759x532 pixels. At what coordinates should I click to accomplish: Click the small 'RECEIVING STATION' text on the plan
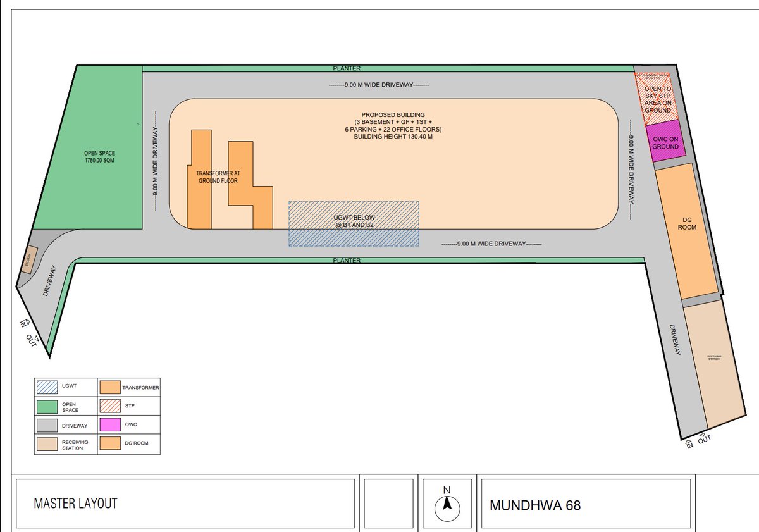[713, 357]
